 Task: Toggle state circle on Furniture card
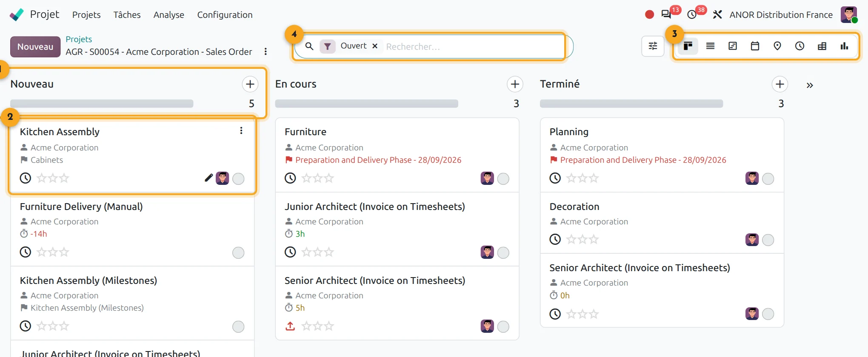[x=503, y=178]
